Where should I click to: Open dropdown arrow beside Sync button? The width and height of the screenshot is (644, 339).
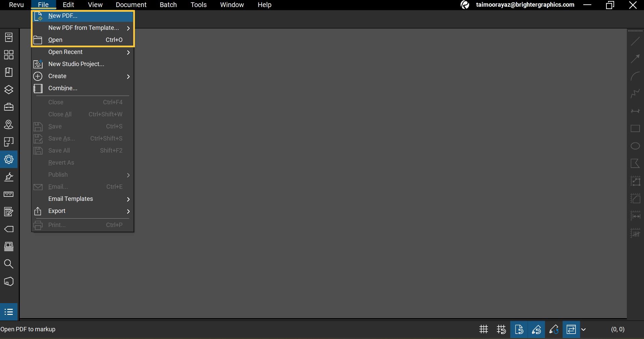tap(584, 329)
